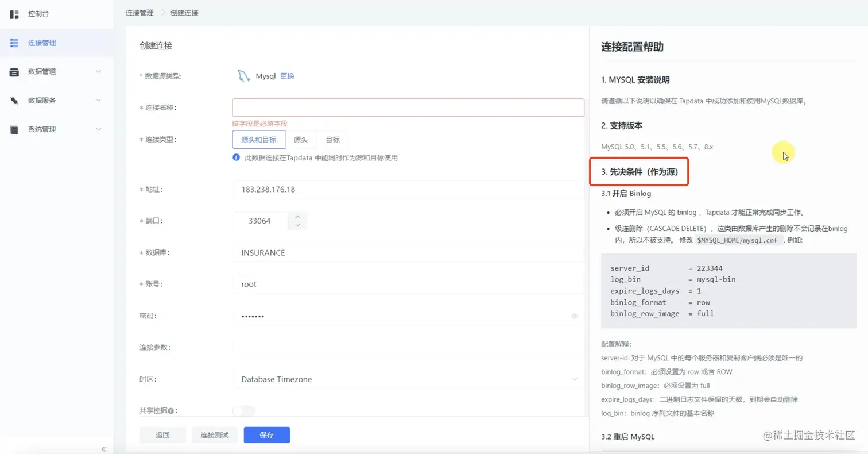Click the log_bin = mysql-bin code line

point(673,280)
